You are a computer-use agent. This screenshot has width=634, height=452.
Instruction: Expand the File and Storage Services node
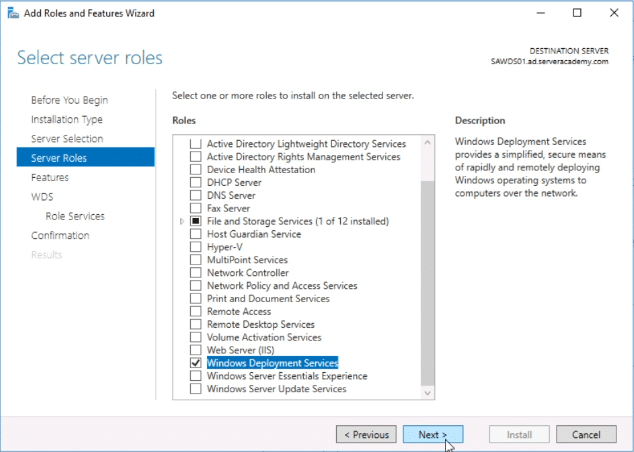point(181,221)
